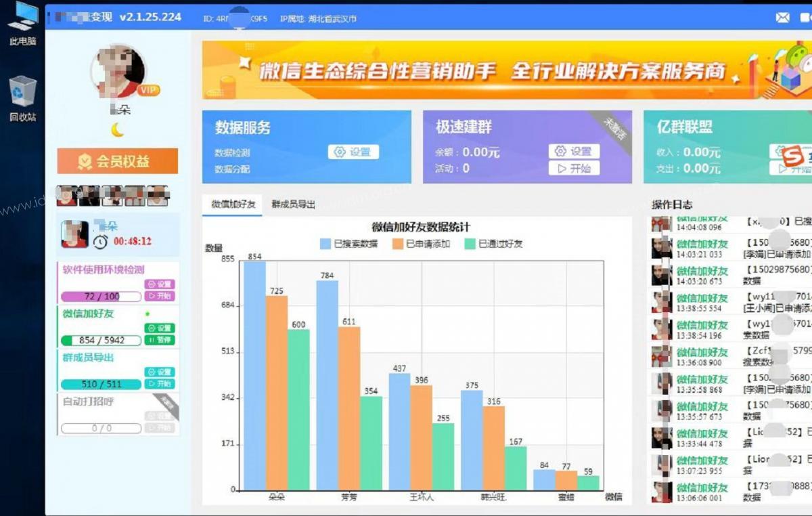Select the first account avatar in the avatar strip
The width and height of the screenshot is (812, 516).
[66, 196]
